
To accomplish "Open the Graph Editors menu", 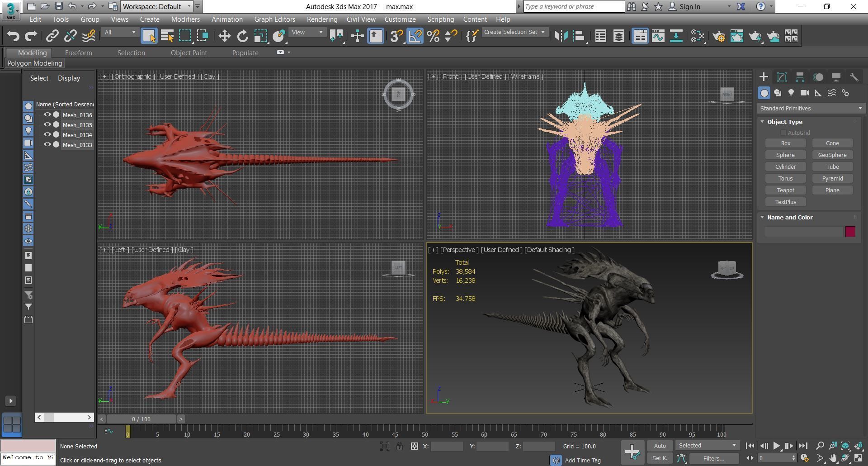I will [x=274, y=19].
